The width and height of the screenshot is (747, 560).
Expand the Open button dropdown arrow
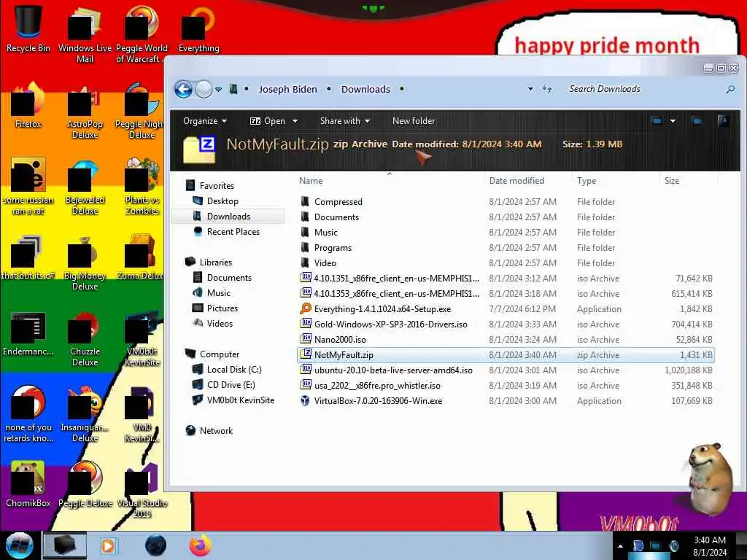(295, 121)
